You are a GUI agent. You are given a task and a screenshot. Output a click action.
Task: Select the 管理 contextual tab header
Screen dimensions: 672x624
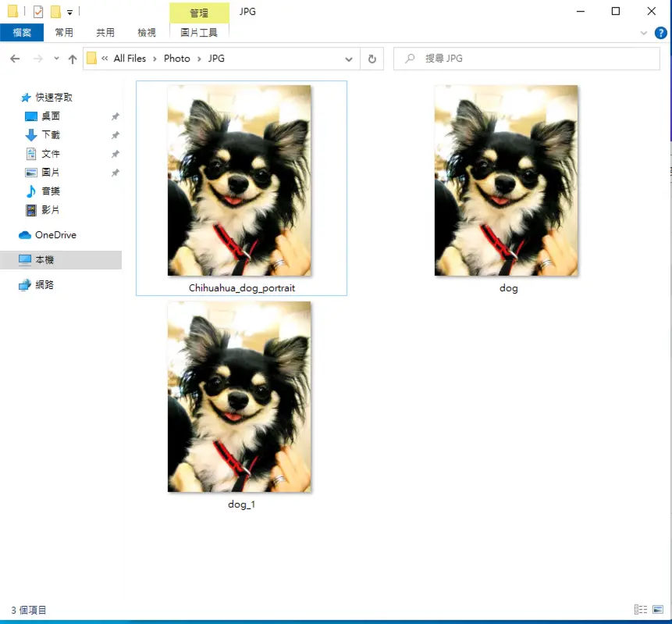[199, 12]
